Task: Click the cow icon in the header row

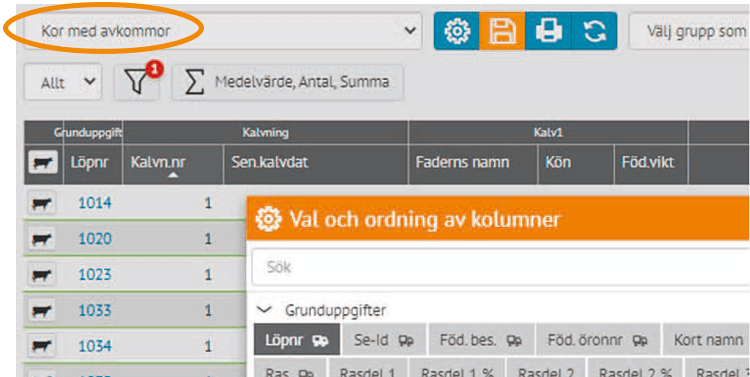Action: tap(43, 162)
